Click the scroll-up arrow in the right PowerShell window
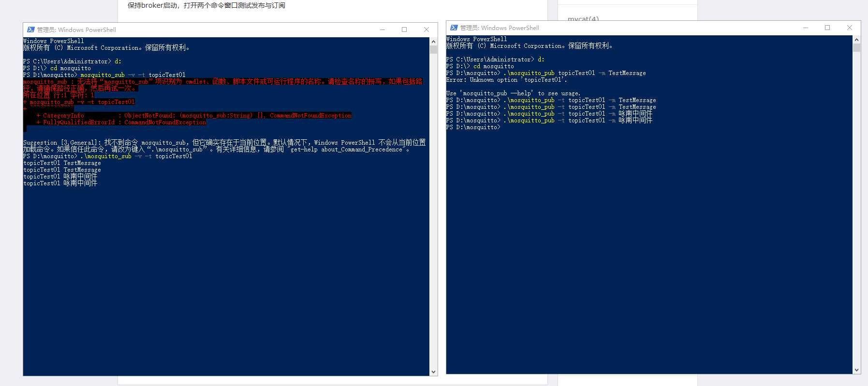The image size is (868, 386). point(857,40)
